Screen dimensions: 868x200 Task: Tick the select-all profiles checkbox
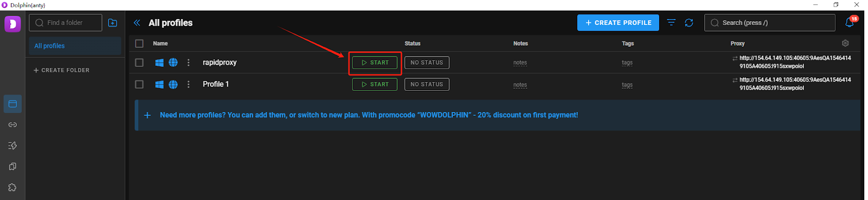[x=139, y=43]
